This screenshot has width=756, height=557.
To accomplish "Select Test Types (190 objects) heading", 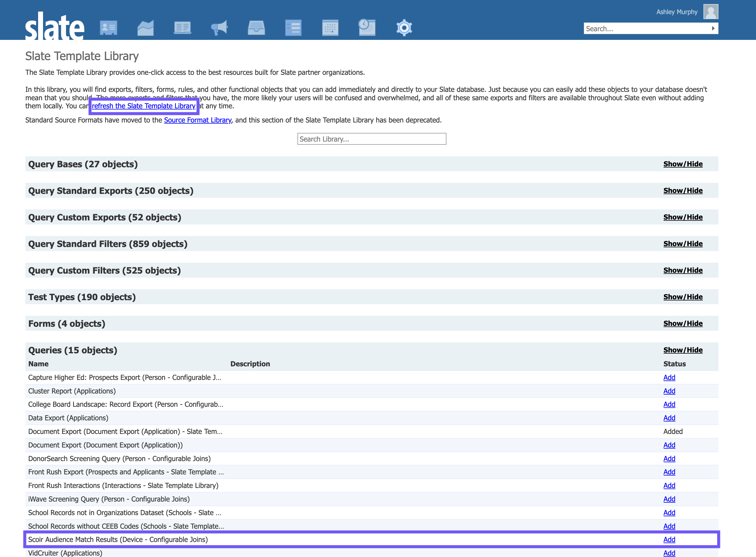I will [x=82, y=297].
